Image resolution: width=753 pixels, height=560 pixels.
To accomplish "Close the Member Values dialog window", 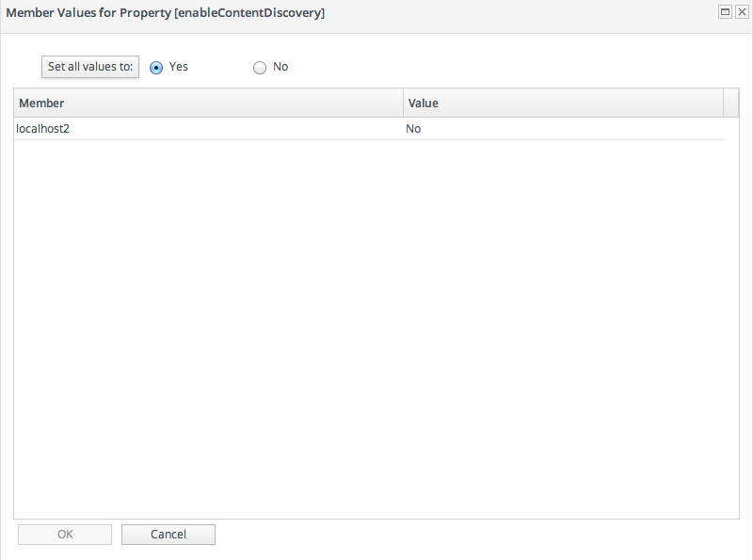I will [x=742, y=12].
